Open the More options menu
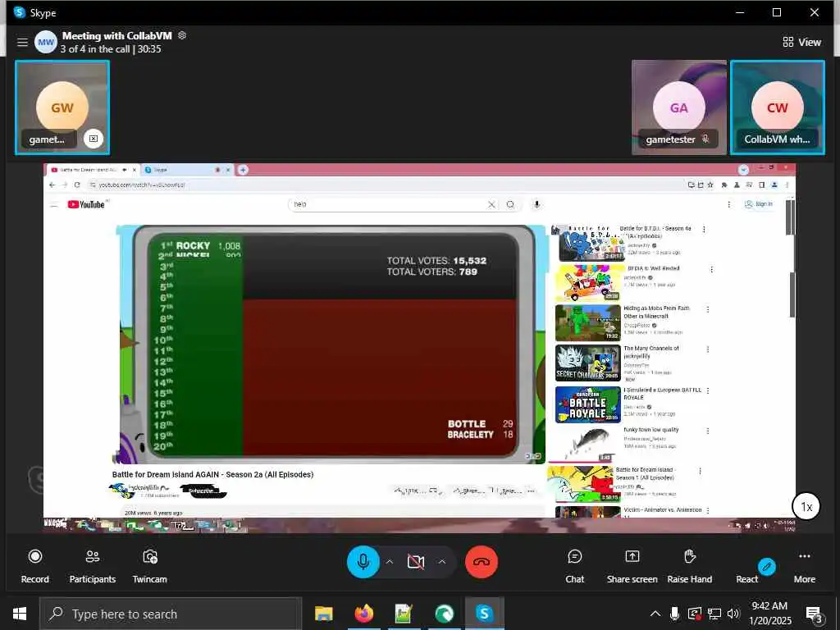The width and height of the screenshot is (840, 630). pyautogui.click(x=805, y=566)
